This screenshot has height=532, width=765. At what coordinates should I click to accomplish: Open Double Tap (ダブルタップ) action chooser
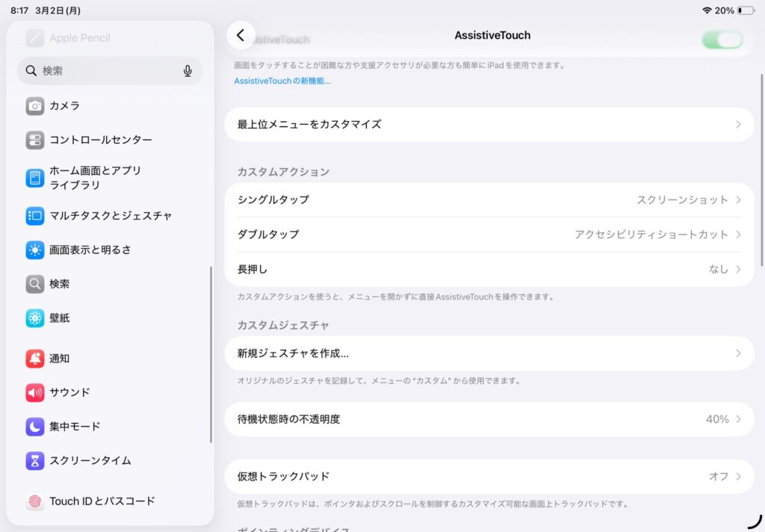point(489,235)
